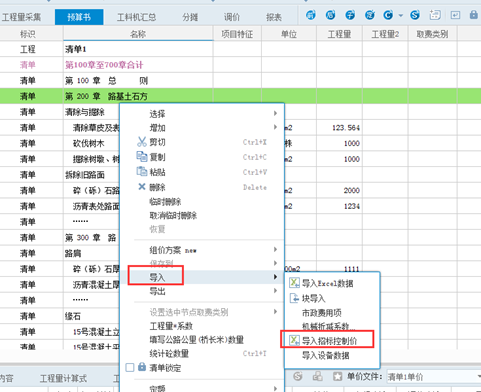Click the gray network icon in bottom toolbar

(317, 377)
